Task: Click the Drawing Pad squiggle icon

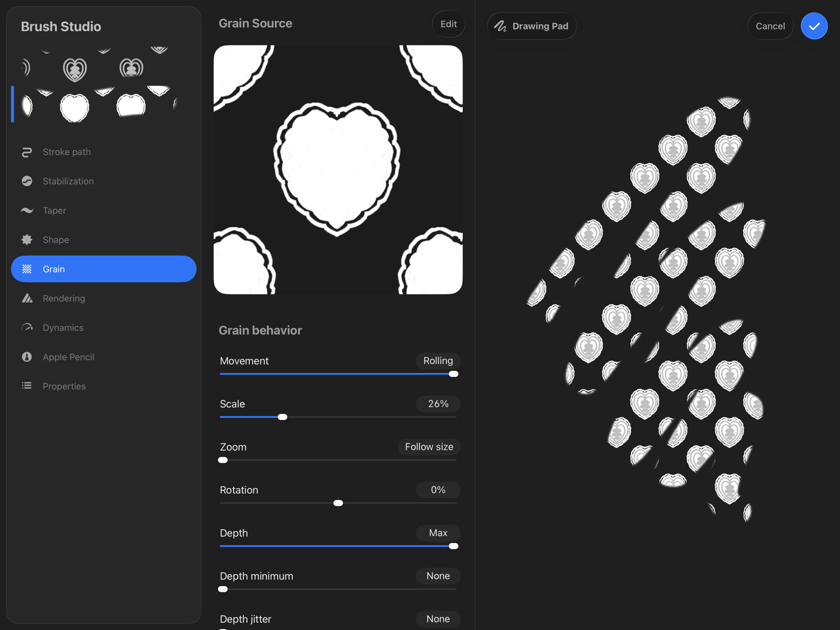Action: pyautogui.click(x=500, y=26)
